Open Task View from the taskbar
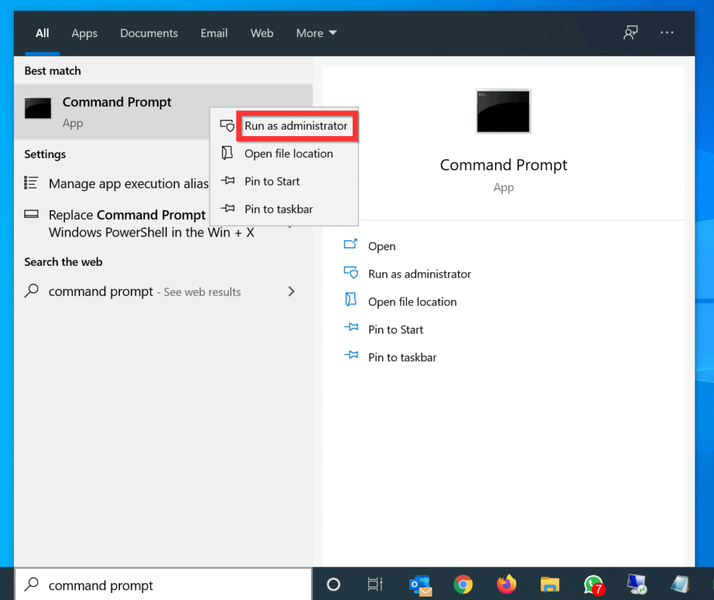Viewport: 714px width, 600px height. (x=375, y=584)
